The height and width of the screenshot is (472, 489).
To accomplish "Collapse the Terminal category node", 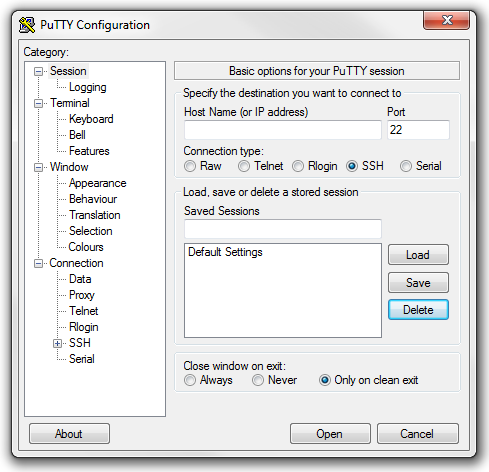I will [x=39, y=103].
